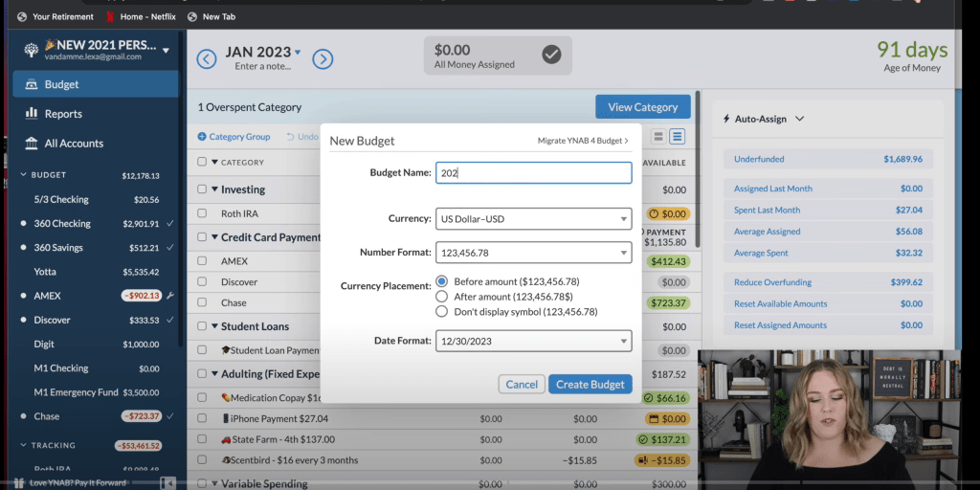Click Create Budget button
980x490 pixels.
590,385
